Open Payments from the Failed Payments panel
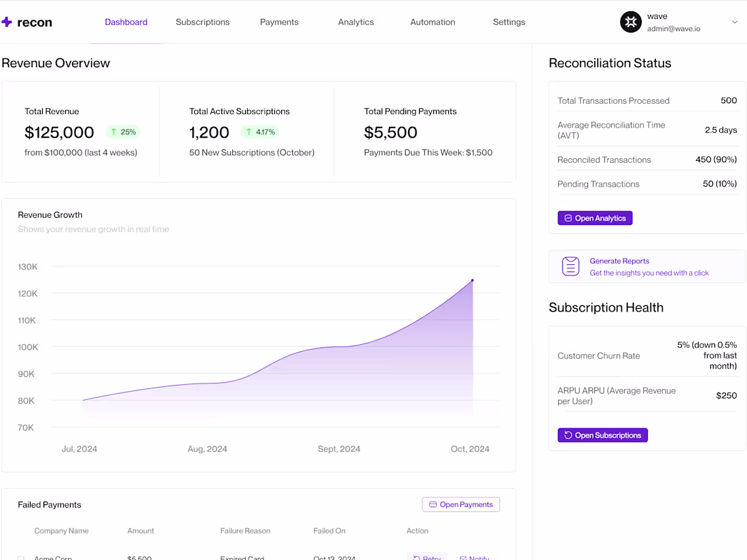This screenshot has width=747, height=560. [x=461, y=504]
